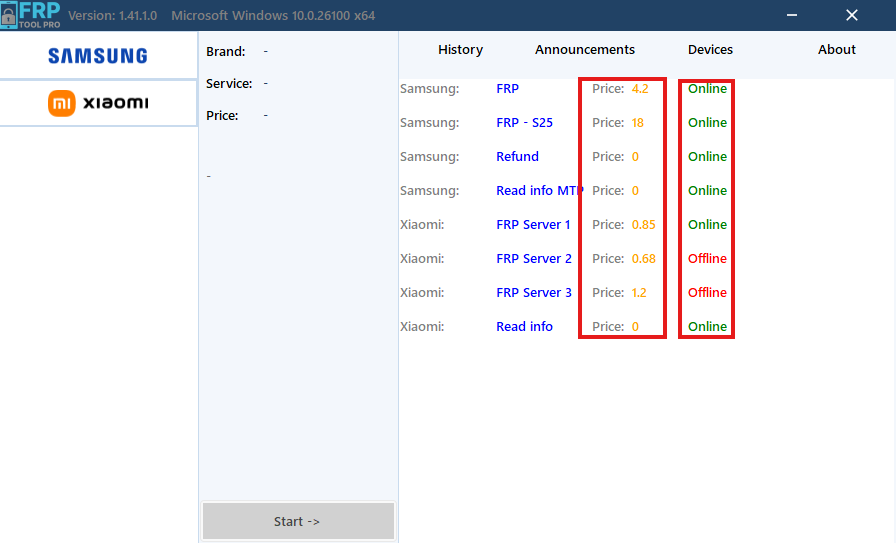This screenshot has width=896, height=543.
Task: Minimize the FRP Tool Pro window
Action: 791,15
